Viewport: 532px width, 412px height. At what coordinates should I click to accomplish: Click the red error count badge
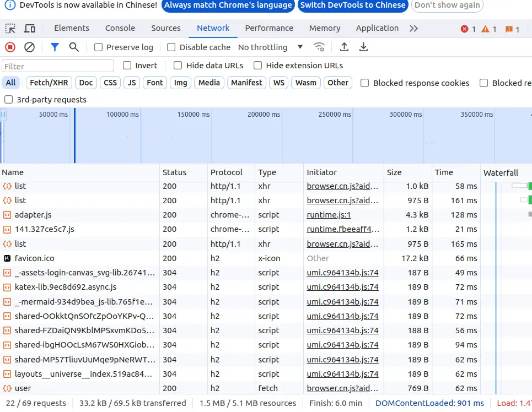468,29
